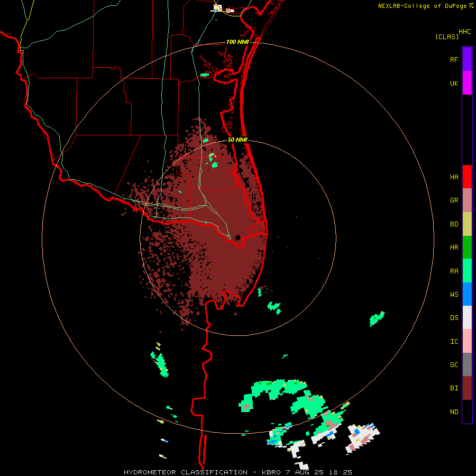Viewport: 476px width, 476px height.
Task: Click the white DS legend color swatch
Action: pos(467,317)
